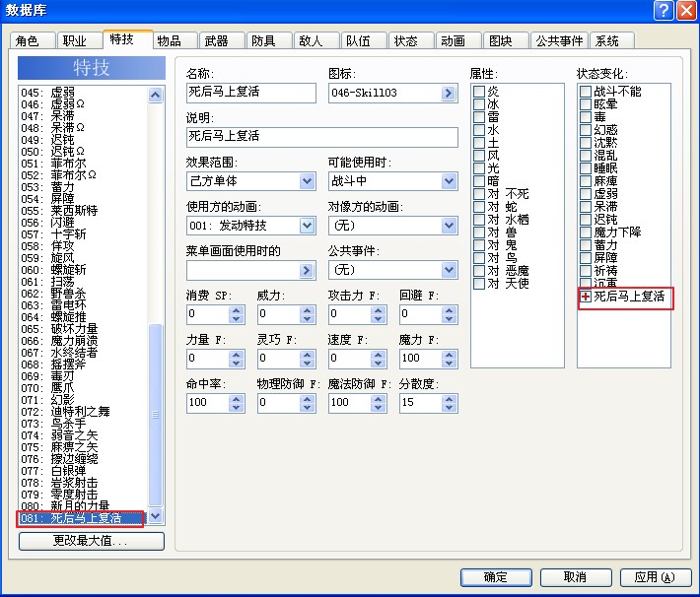Toggle the 毒 state change box
Screen dimensions: 700x597
coord(586,117)
